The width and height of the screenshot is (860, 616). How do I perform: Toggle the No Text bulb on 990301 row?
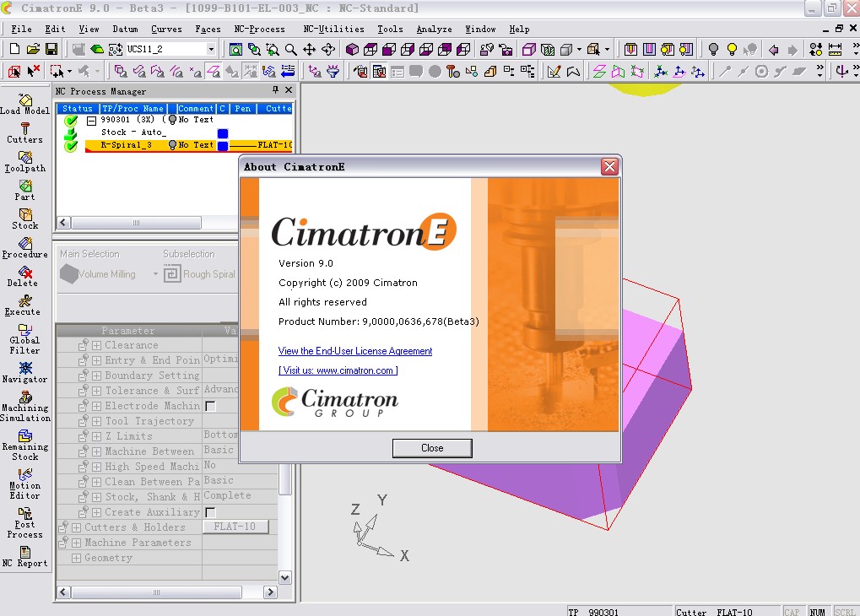point(172,120)
